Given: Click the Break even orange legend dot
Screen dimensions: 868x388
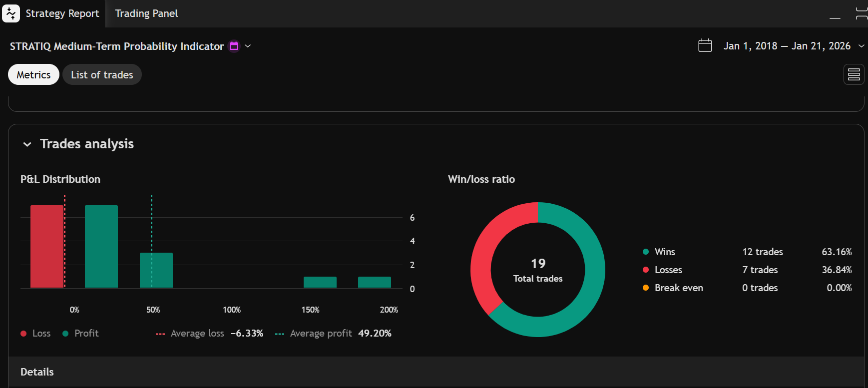Looking at the screenshot, I should coord(645,288).
